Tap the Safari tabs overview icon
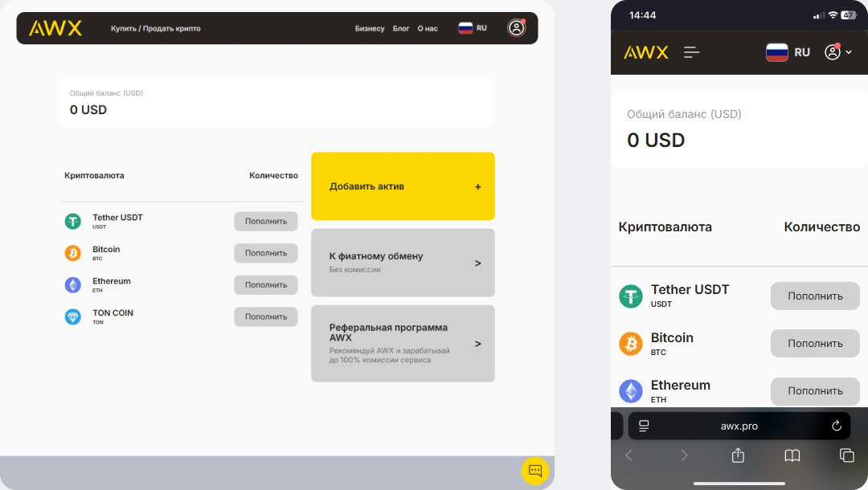Viewport: 868px width, 490px height. [846, 455]
